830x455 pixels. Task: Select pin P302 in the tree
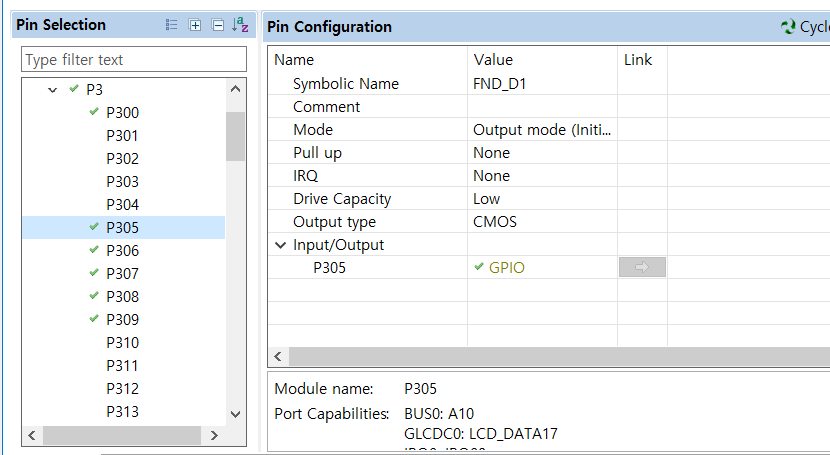point(122,159)
